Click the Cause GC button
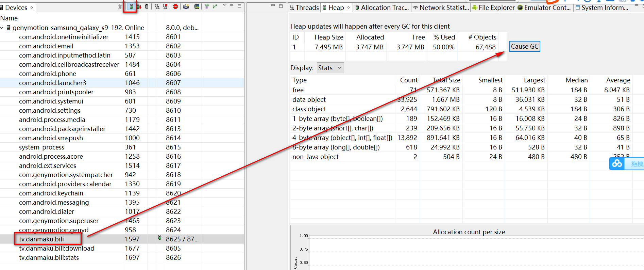 [525, 46]
